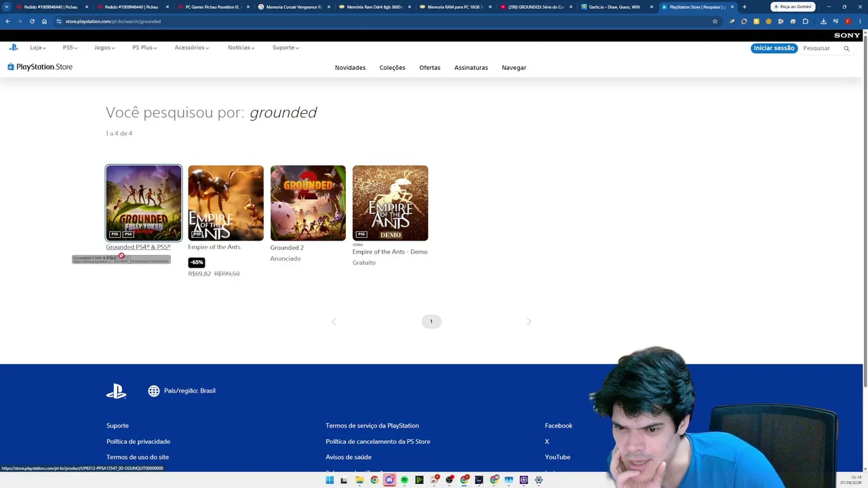Open the X social footer link
This screenshot has width=868, height=488.
(547, 441)
